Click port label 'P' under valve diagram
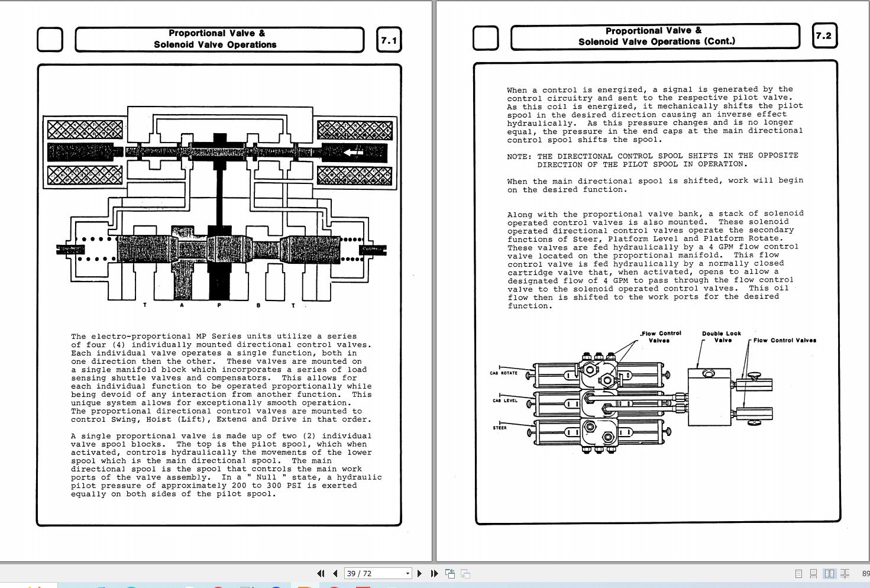Viewport: 870px width, 588px height. (x=219, y=305)
